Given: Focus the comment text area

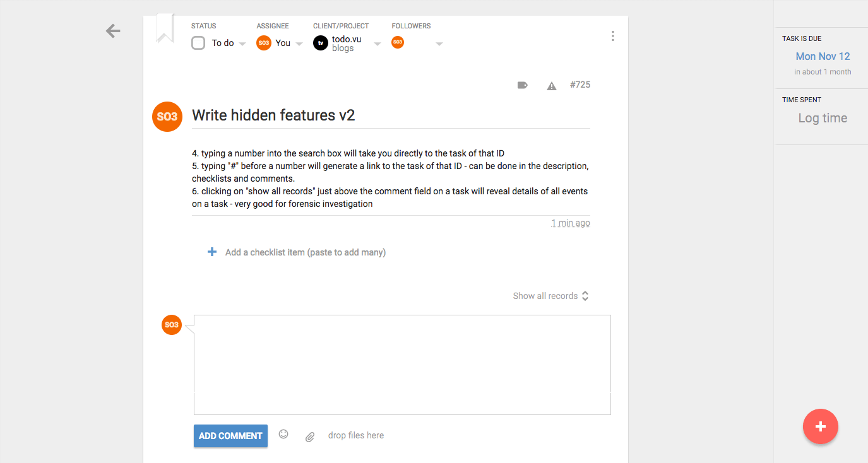Looking at the screenshot, I should coord(402,365).
